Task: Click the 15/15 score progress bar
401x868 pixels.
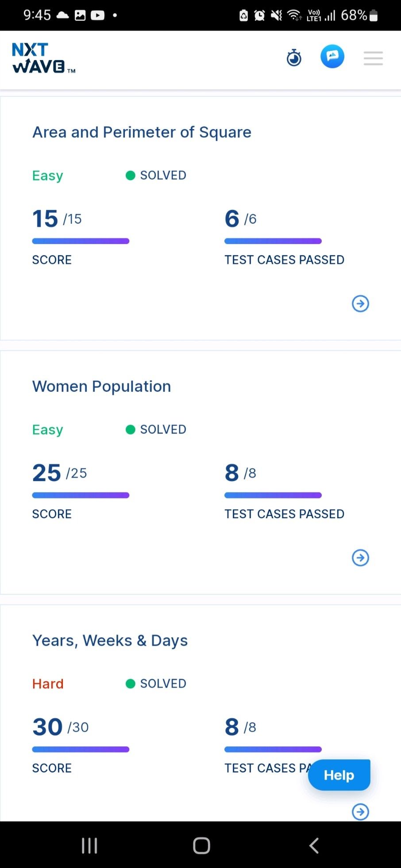Action: (81, 241)
